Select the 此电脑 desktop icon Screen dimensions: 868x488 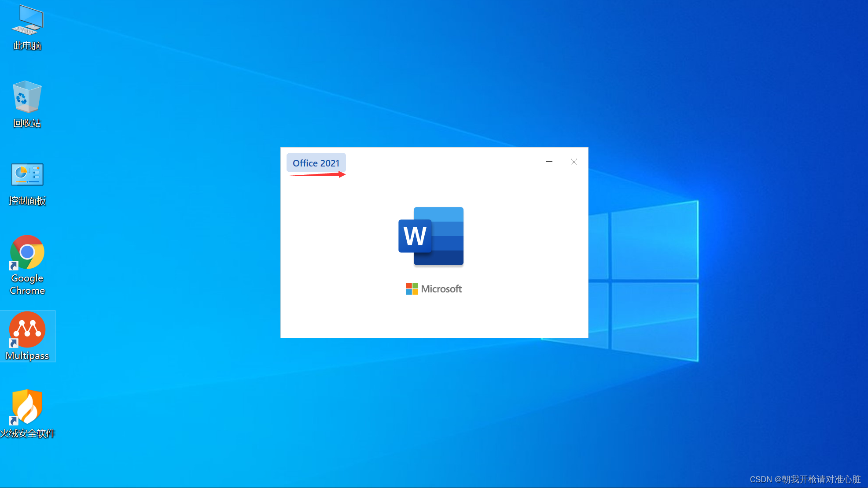coord(27,21)
